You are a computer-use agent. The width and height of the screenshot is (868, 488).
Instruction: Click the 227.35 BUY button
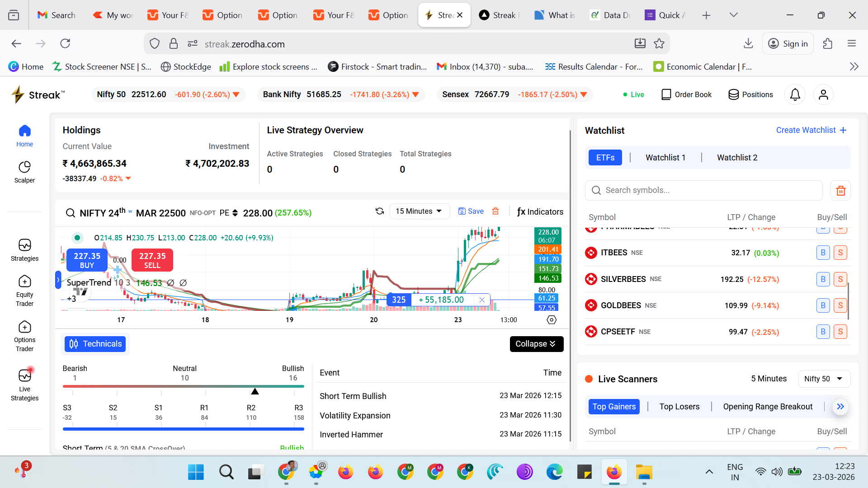pyautogui.click(x=87, y=260)
